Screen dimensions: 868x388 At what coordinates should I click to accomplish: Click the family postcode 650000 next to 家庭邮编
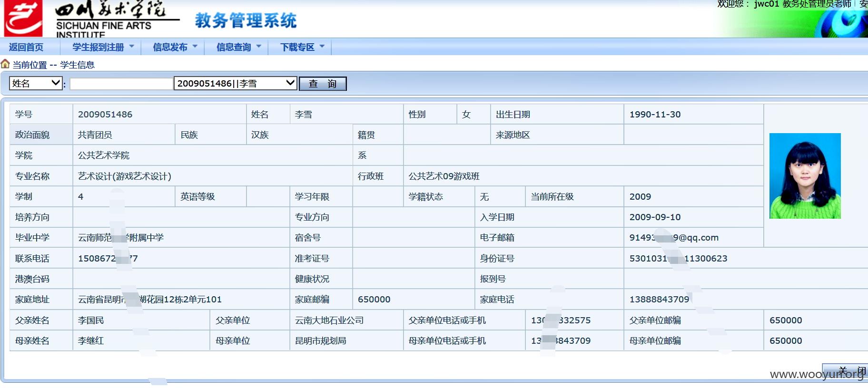[x=374, y=300]
